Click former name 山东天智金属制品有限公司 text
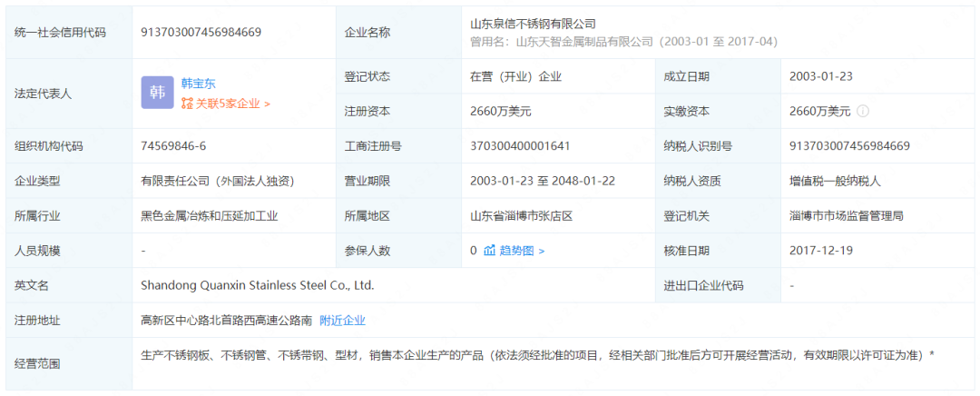980x396 pixels. (x=584, y=42)
